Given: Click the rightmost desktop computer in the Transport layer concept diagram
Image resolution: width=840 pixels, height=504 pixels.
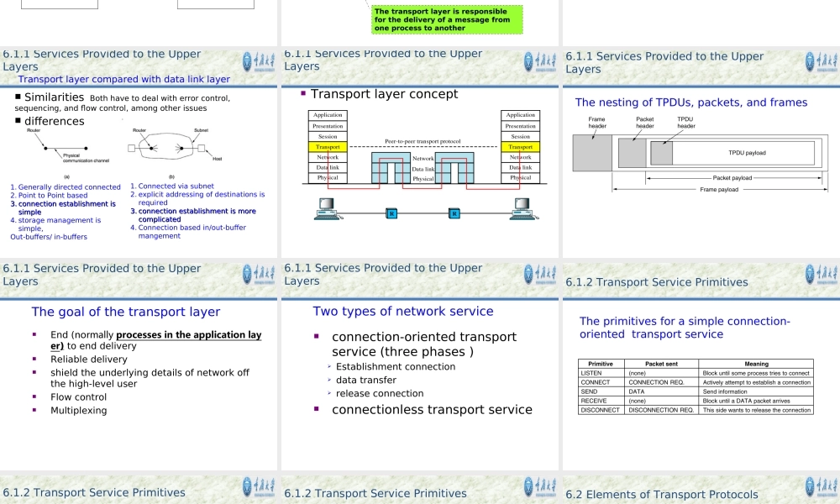Looking at the screenshot, I should [x=522, y=207].
